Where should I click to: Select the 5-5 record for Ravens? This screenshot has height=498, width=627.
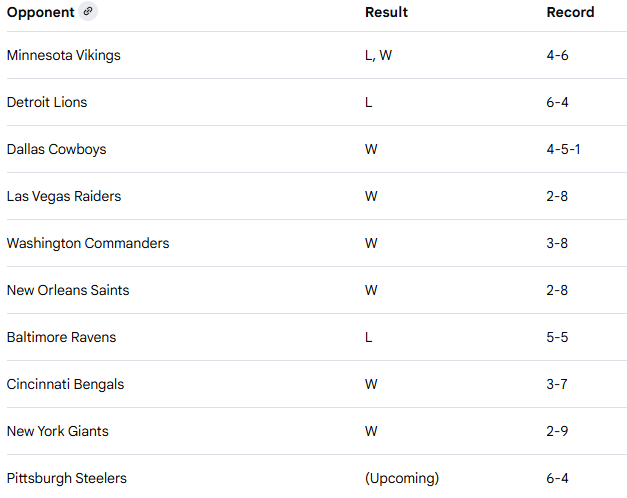(557, 337)
